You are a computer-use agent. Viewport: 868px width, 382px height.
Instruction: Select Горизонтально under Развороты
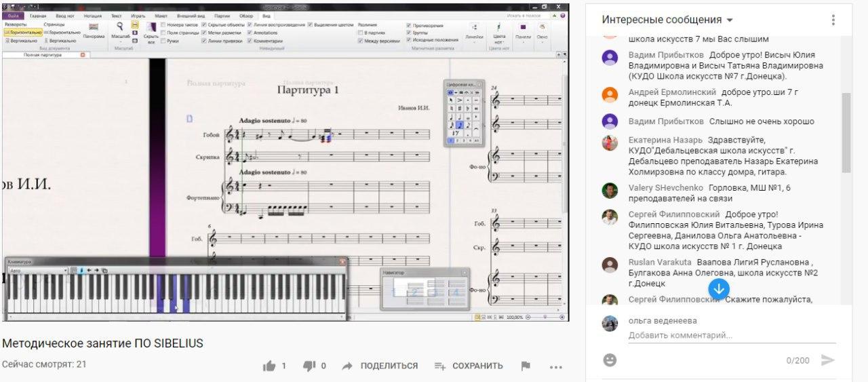23,33
